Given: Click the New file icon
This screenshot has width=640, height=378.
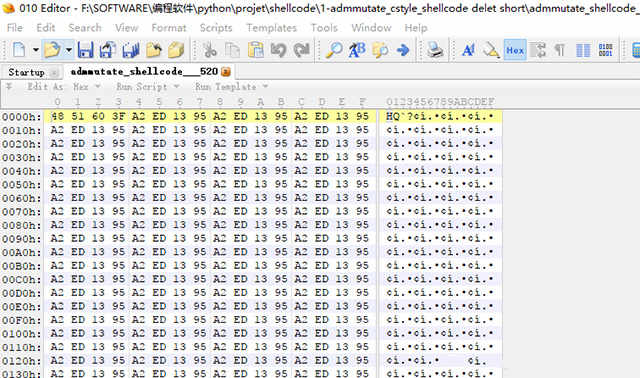Looking at the screenshot, I should [19, 50].
